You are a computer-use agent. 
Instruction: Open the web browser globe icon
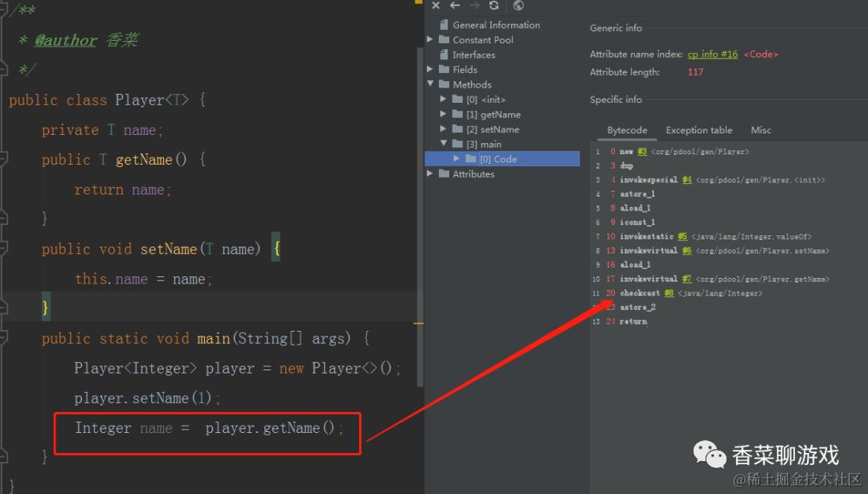[518, 6]
